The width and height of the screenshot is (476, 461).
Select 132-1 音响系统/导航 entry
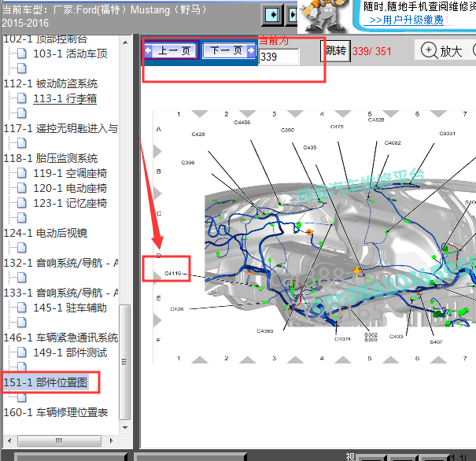[x=61, y=263]
